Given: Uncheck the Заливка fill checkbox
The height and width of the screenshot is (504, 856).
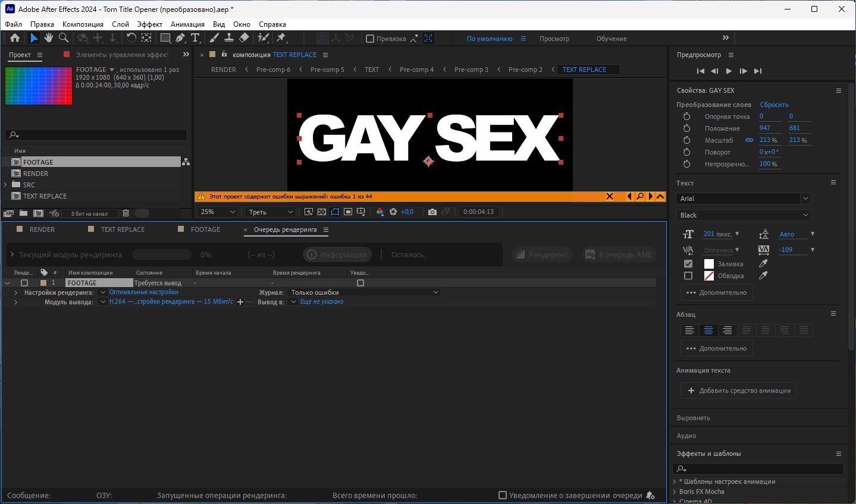Looking at the screenshot, I should (x=688, y=264).
